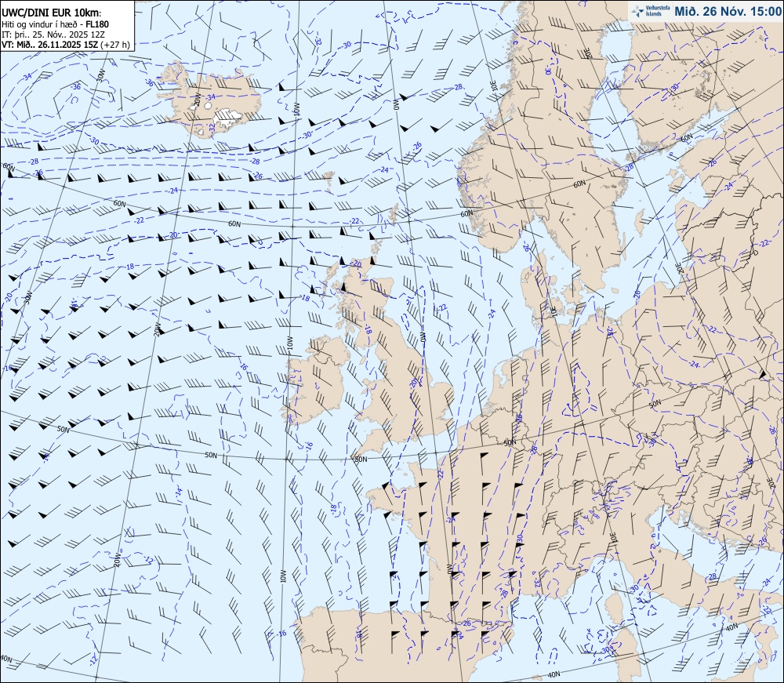Select the '-14' contour label in the Atlantic
The image size is (784, 683).
click(179, 491)
